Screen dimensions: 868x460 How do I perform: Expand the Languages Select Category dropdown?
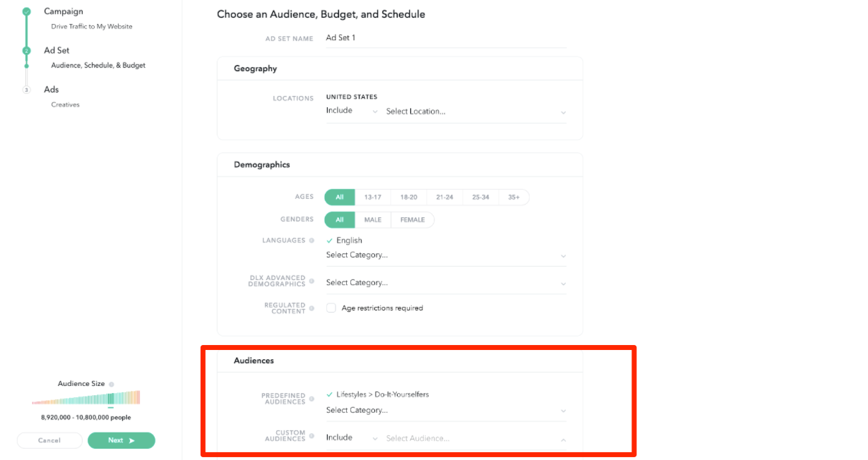click(x=445, y=255)
